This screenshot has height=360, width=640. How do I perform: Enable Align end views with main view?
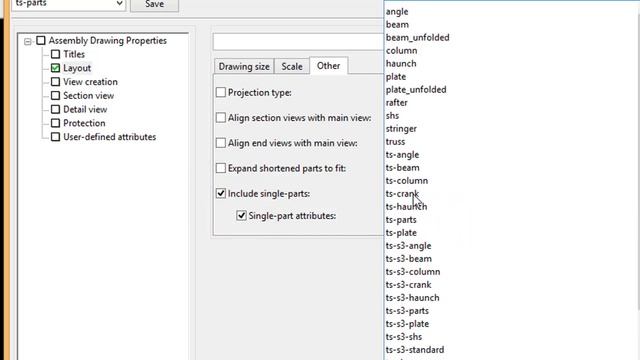[221, 143]
